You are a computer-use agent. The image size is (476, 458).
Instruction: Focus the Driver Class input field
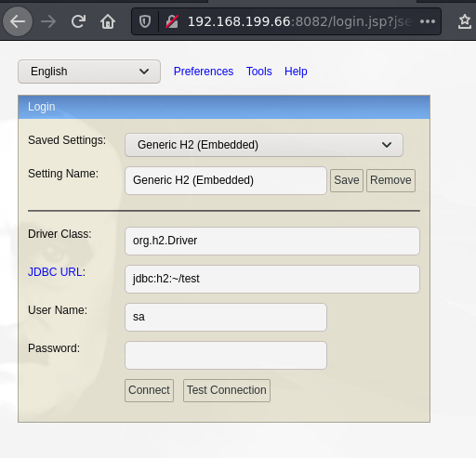272,241
